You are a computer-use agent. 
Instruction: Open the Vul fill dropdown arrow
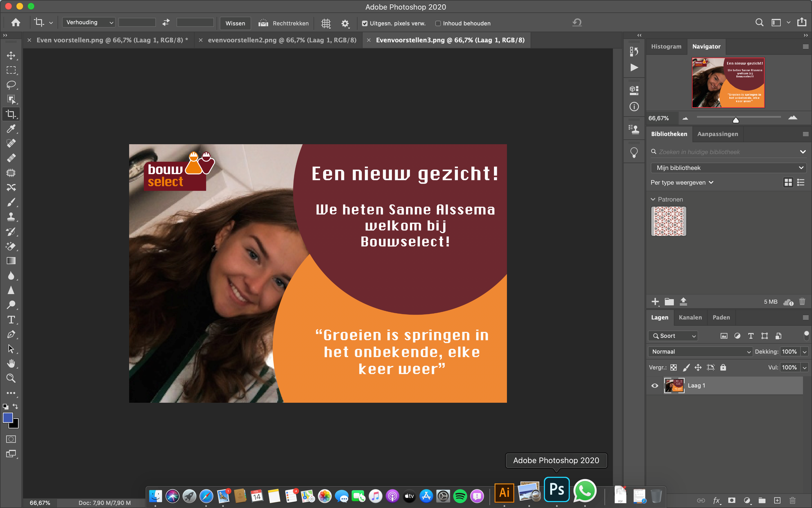pyautogui.click(x=805, y=367)
